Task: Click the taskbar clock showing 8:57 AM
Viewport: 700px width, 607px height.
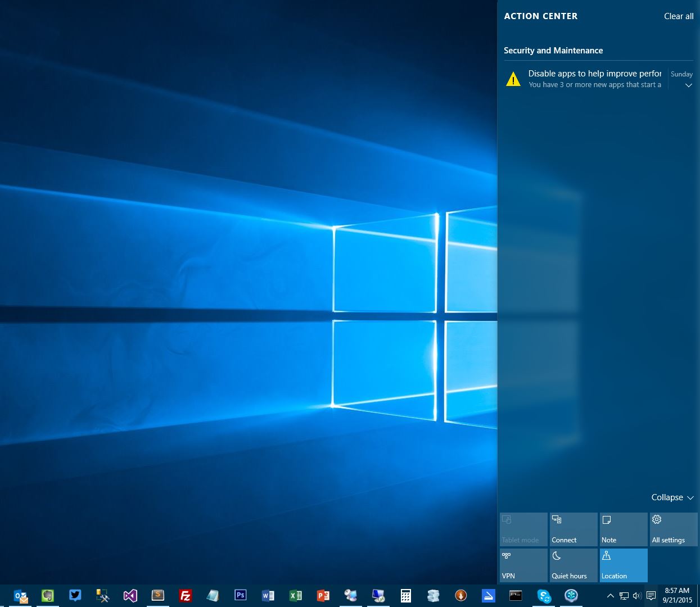Action: [x=677, y=596]
